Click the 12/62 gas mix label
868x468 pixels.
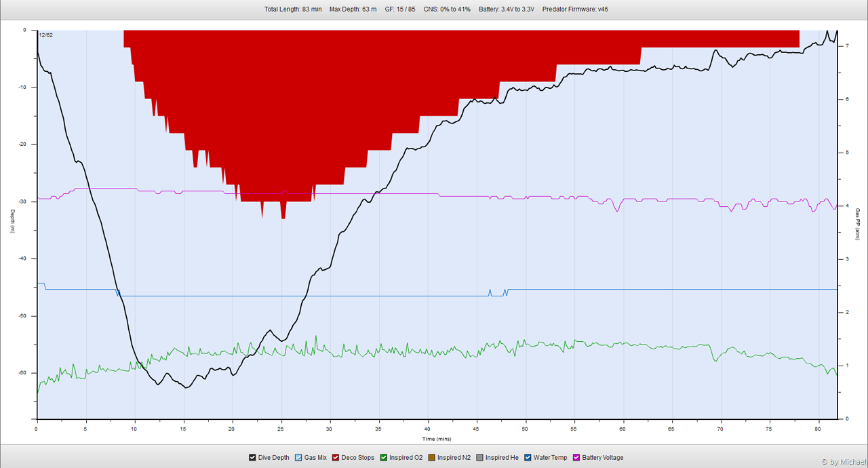click(46, 35)
